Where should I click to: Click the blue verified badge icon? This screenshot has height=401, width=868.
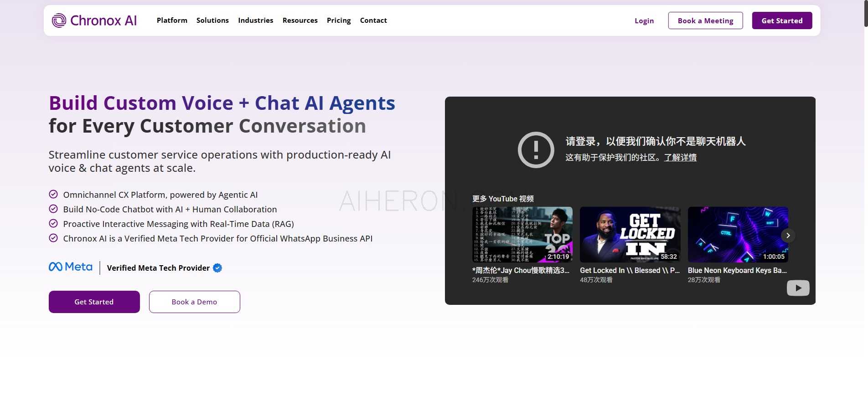(x=217, y=268)
